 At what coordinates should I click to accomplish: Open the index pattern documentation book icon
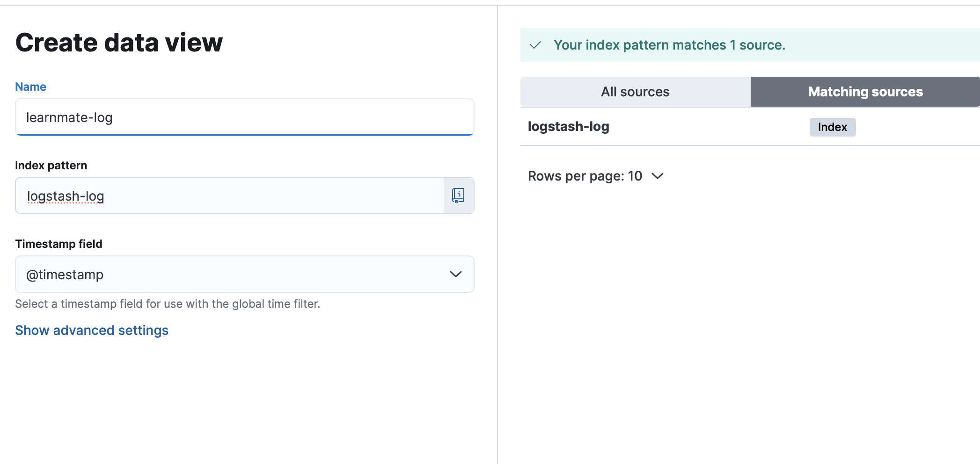tap(458, 196)
